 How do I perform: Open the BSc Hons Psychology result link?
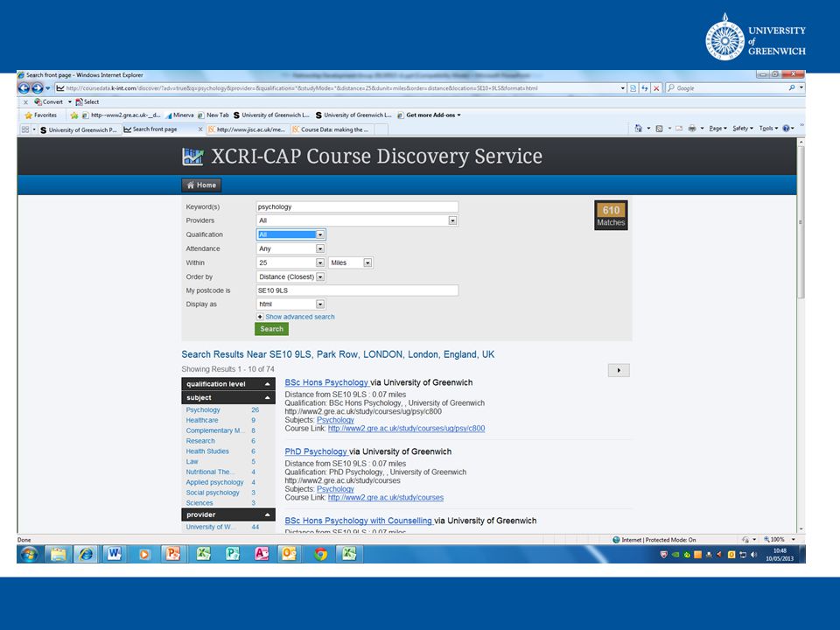[326, 382]
